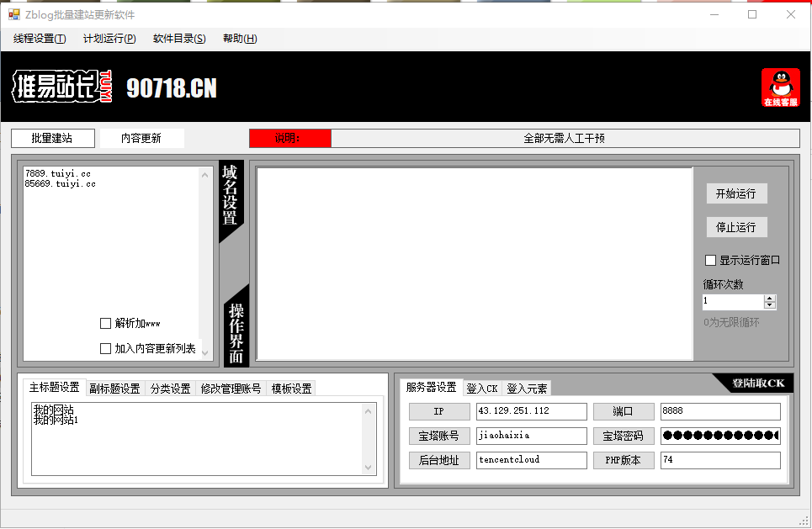Click the 我的网站1 title line
This screenshot has height=529, width=812.
point(56,420)
